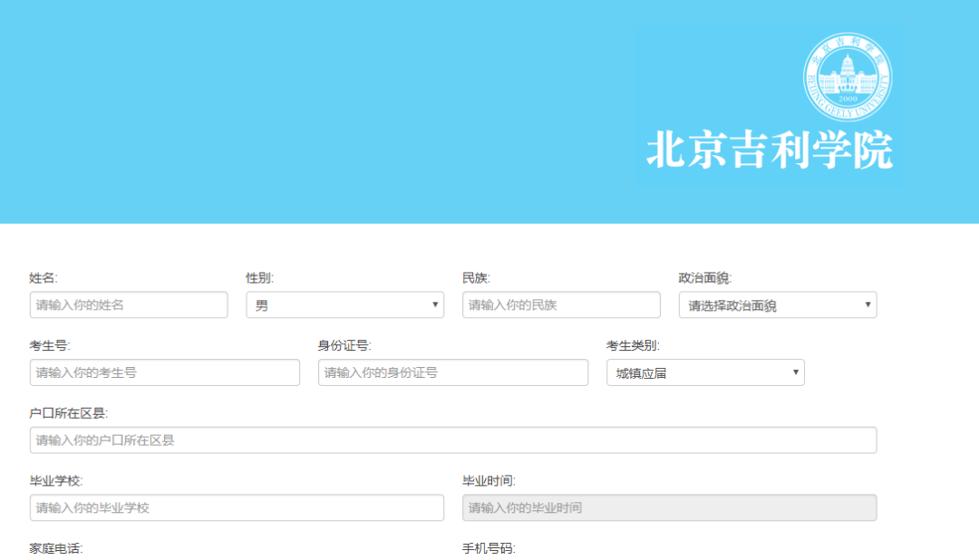Open the 考生类别 dropdown showing 城镇应届
This screenshot has height=560, width=979.
tap(705, 372)
